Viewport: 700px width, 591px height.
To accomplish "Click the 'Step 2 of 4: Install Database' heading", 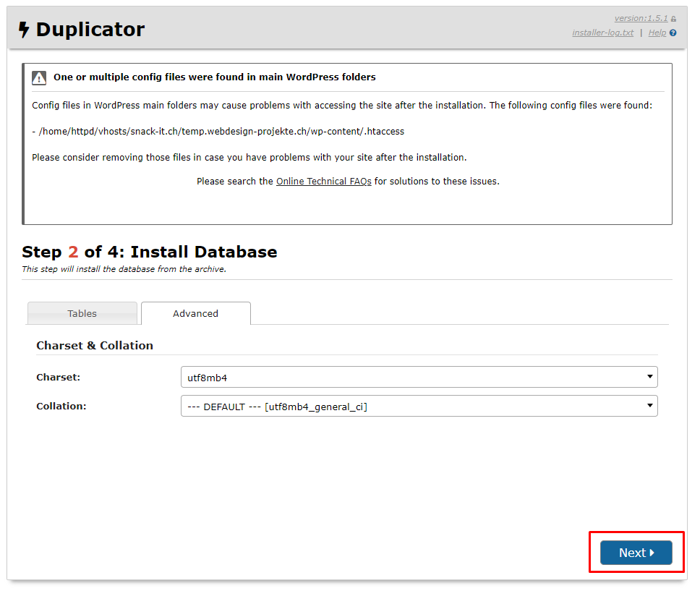I will pos(150,252).
